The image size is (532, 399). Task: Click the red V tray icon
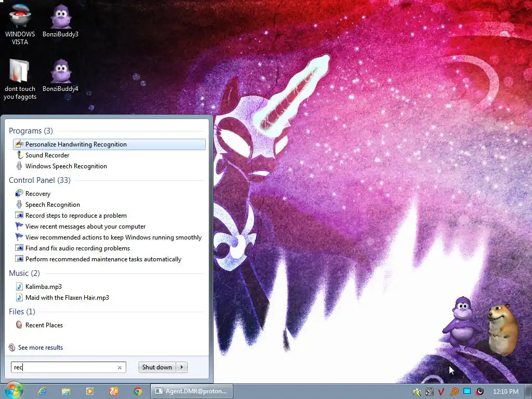[441, 392]
